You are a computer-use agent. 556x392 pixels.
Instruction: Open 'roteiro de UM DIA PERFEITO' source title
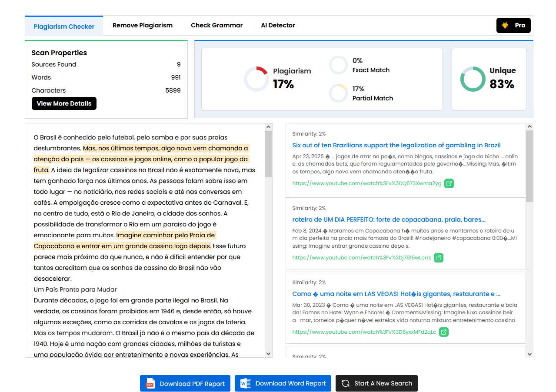(389, 219)
